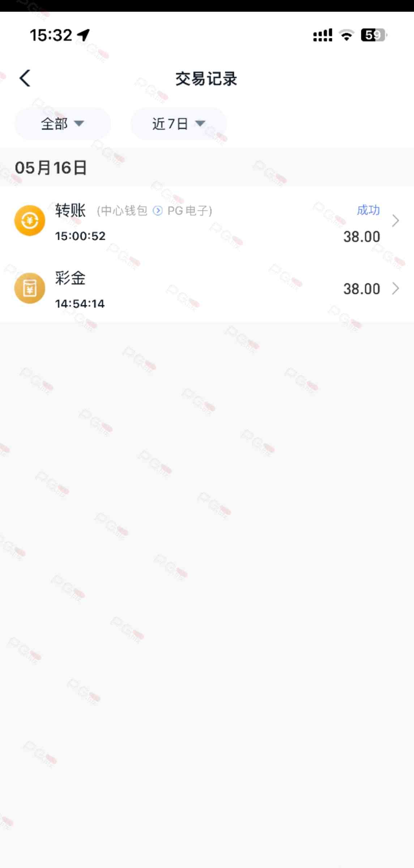The height and width of the screenshot is (868, 414).
Task: Tap the 38.00 amount on 彩金 row
Action: click(362, 289)
